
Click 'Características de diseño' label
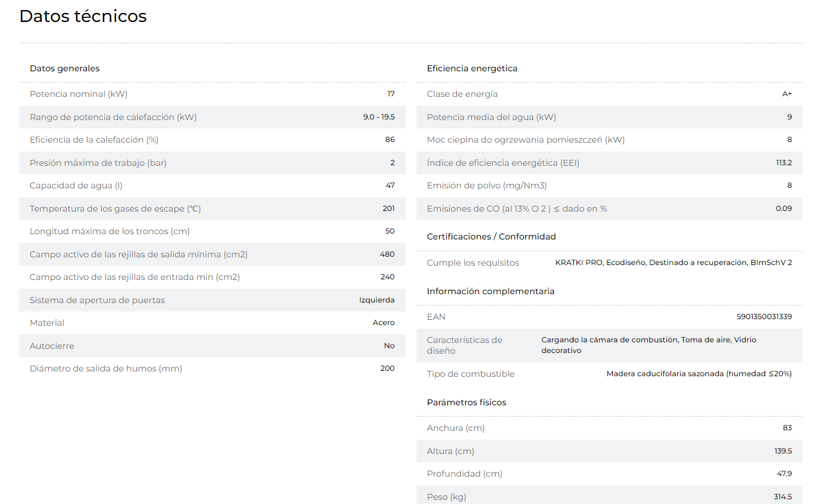(x=465, y=345)
